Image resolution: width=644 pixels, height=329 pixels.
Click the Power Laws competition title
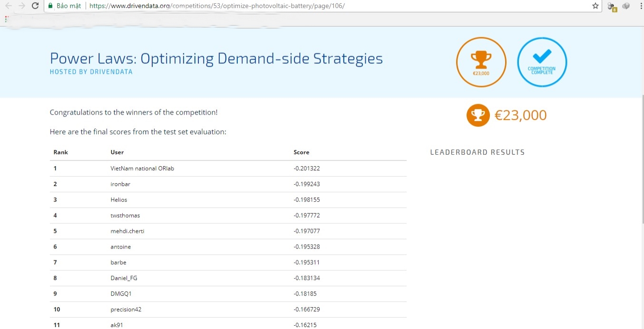point(216,59)
